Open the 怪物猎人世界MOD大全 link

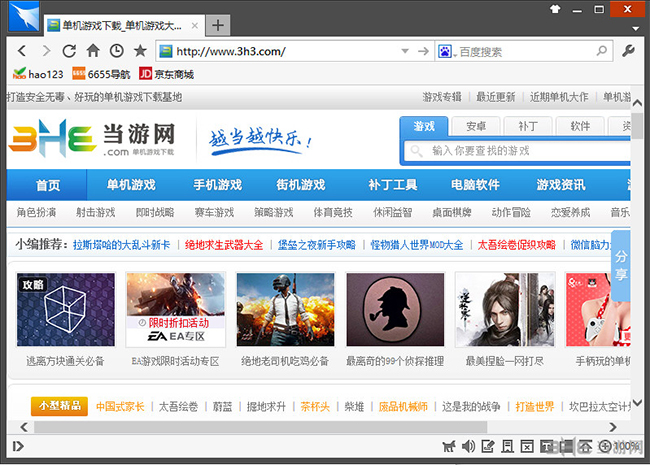click(417, 245)
